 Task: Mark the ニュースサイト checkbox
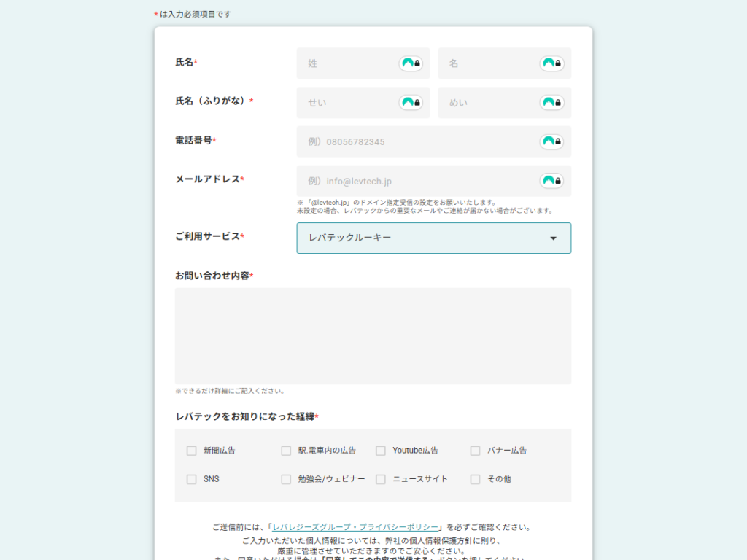pyautogui.click(x=381, y=479)
